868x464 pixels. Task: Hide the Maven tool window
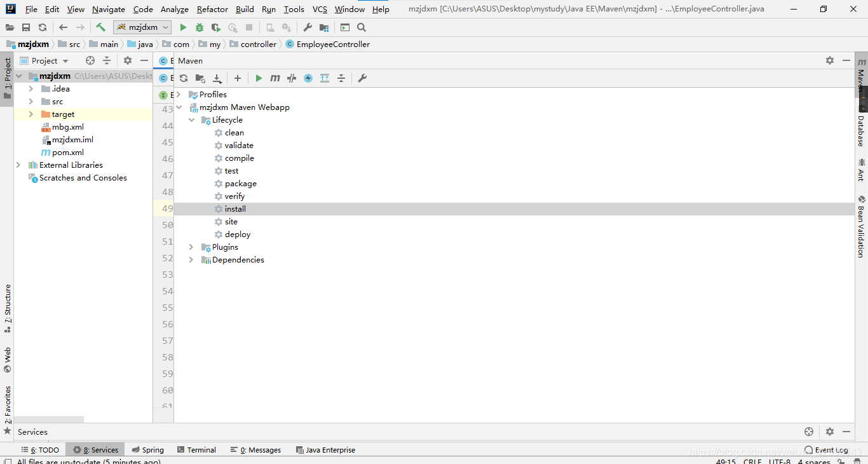tap(846, 60)
